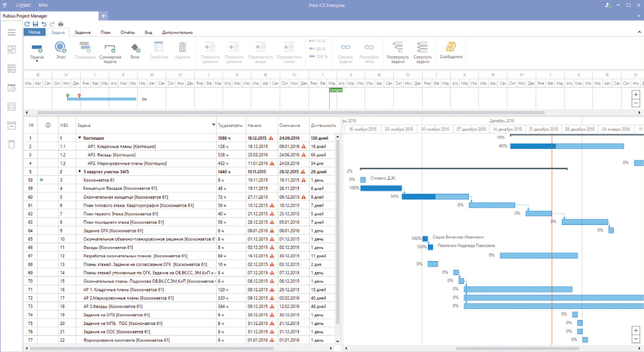This screenshot has width=644, height=352.
Task: Open the СЕРВИС menu
Action: click(23, 5)
